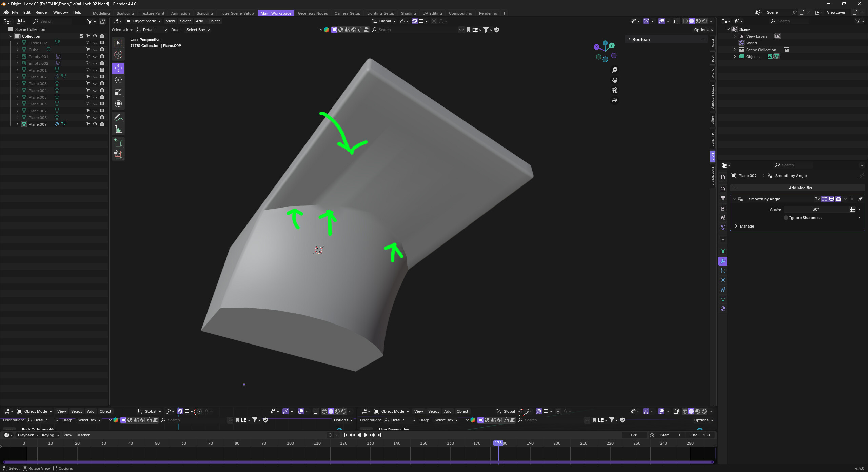
Task: Toggle Collection exclude checkbox
Action: click(x=81, y=36)
